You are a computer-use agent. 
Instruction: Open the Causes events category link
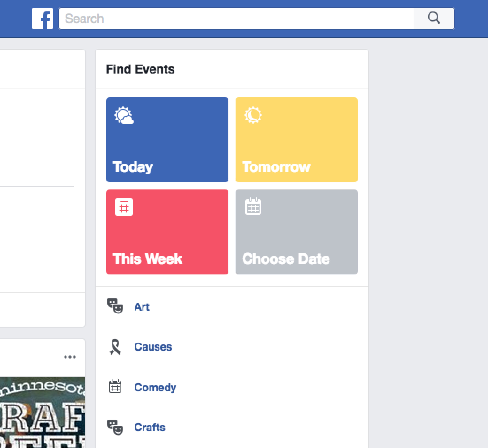tap(153, 347)
